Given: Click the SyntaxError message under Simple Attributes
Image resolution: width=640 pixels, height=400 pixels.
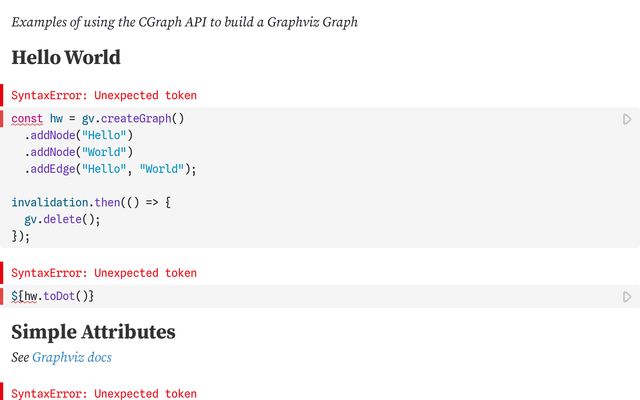Looking at the screenshot, I should pos(104,393).
